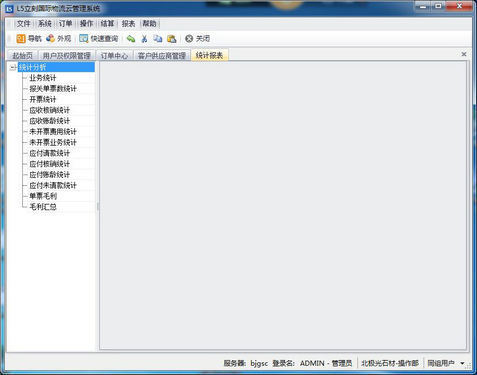The image size is (477, 375).
Task: Click the 北极光石材-操作部 status entry
Action: coord(390,363)
